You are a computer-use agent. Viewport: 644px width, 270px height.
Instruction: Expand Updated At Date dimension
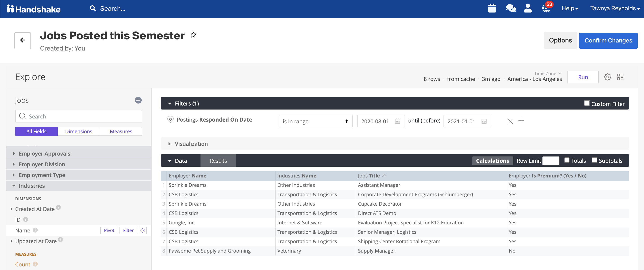11,241
